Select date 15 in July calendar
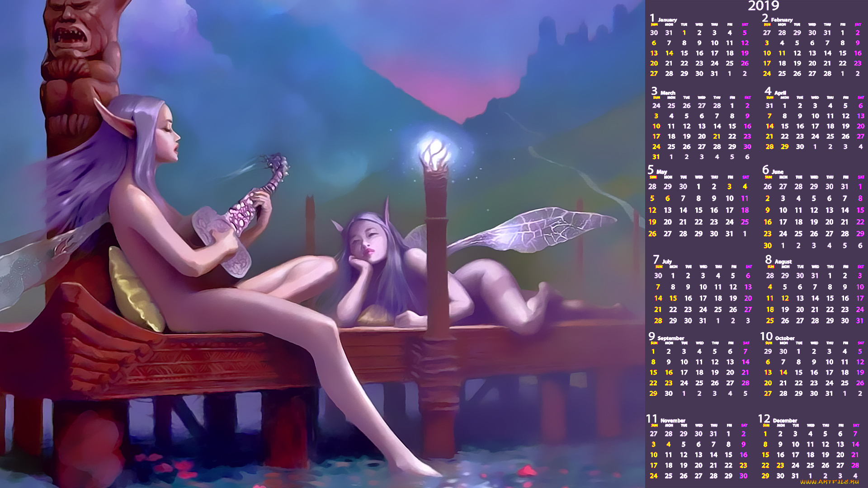Viewport: 868px width, 488px height. [x=673, y=298]
